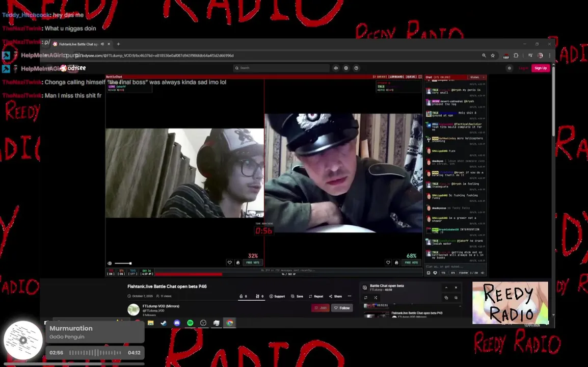The width and height of the screenshot is (588, 367).
Task: Open the Odysee upload icon
Action: click(x=336, y=68)
